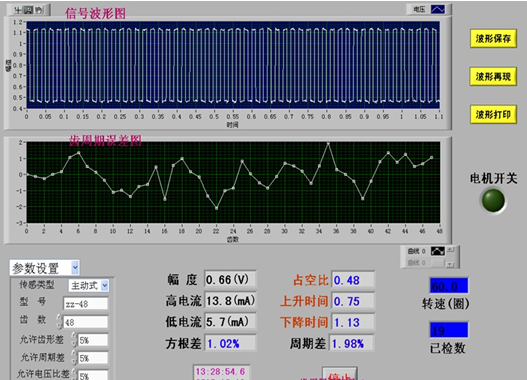Click the 允许周期差 5% input field
527x380 pixels.
93,358
